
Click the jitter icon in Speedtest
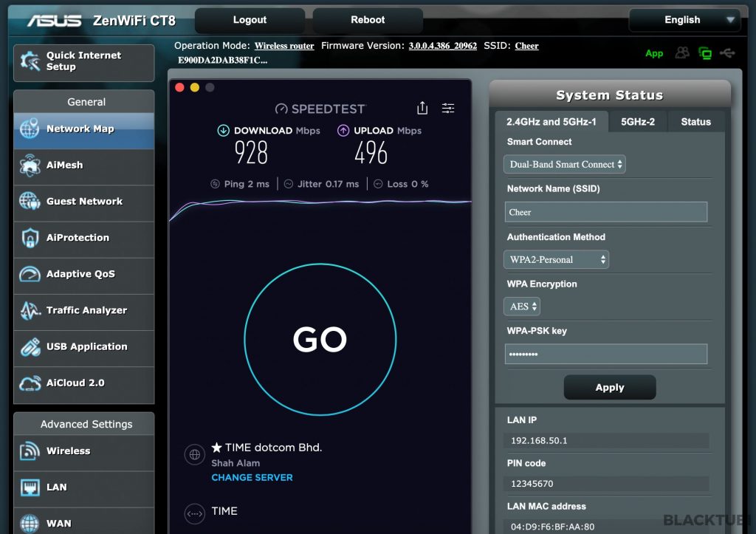[289, 184]
